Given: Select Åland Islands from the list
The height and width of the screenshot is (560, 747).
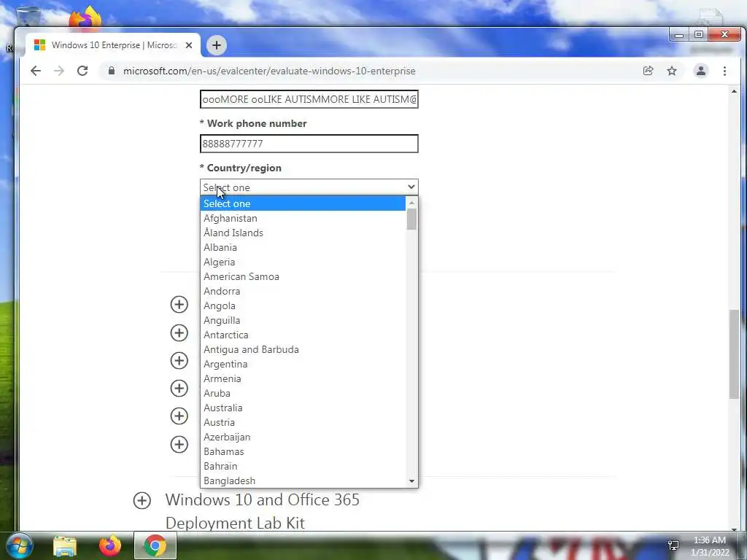Looking at the screenshot, I should point(303,233).
